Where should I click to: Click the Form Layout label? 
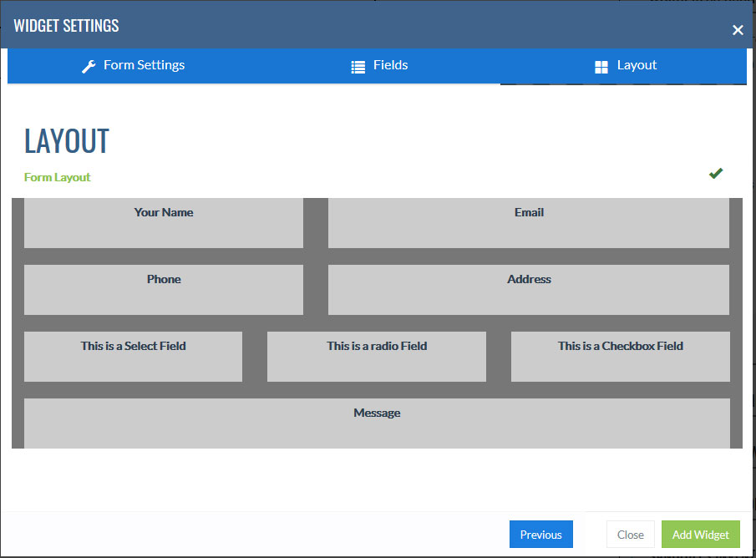click(x=58, y=177)
